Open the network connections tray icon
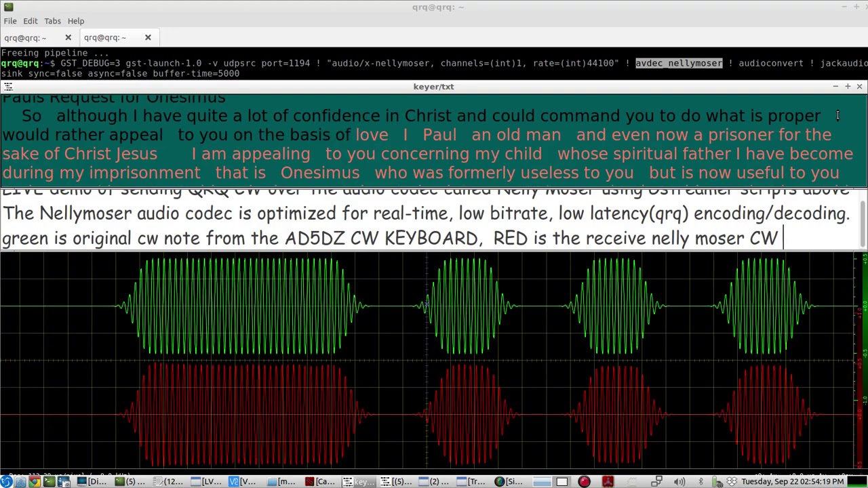Screen dimensions: 868x488 pyautogui.click(x=656, y=481)
